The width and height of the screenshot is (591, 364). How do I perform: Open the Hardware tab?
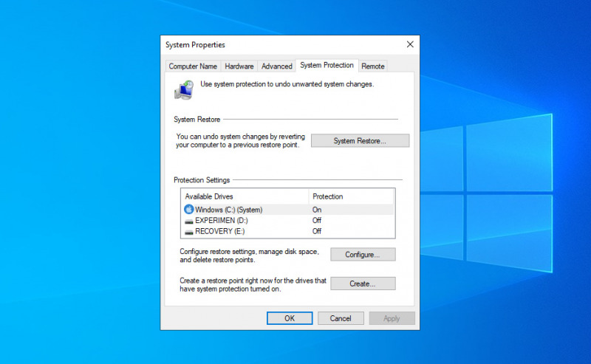pos(239,66)
